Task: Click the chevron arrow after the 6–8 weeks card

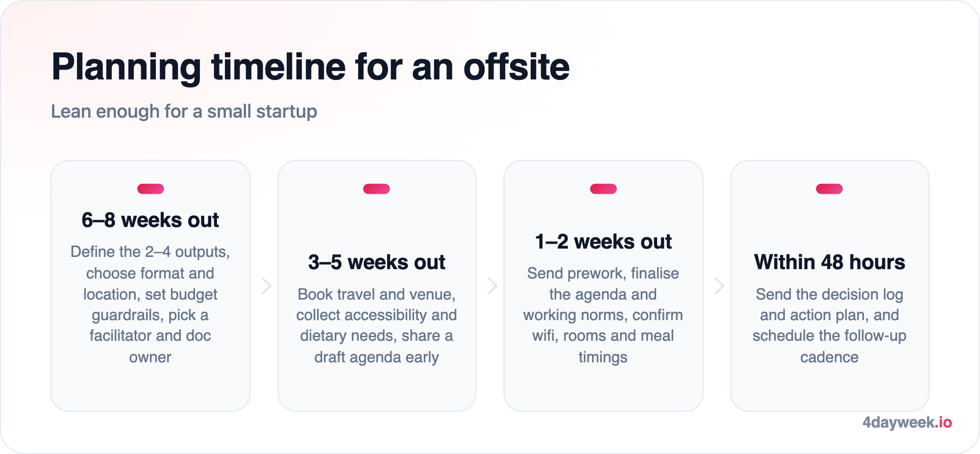Action: point(267,286)
